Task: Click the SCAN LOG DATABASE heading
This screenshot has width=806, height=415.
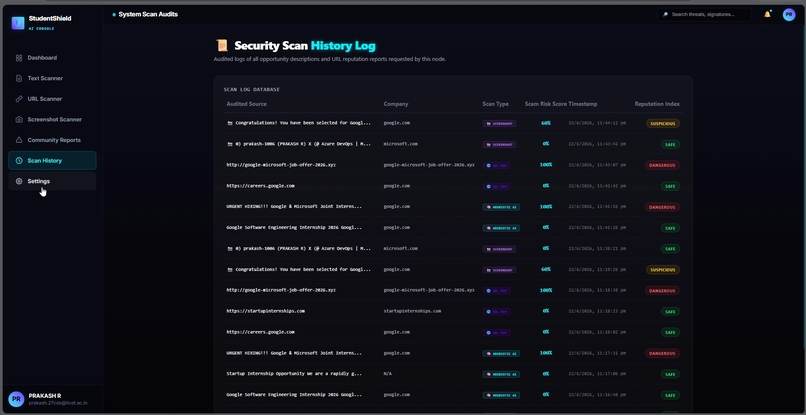Action: coord(251,89)
